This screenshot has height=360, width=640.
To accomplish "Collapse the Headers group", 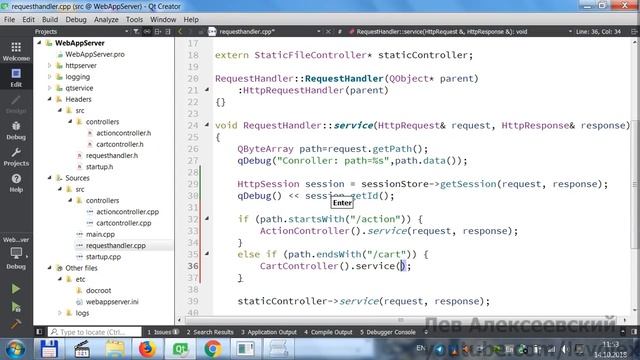I will 50,99.
